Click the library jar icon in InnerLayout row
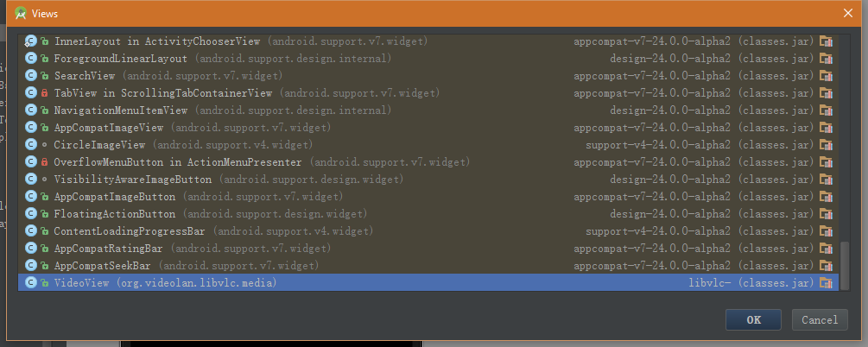Screen dimensions: 868x347 [x=826, y=41]
